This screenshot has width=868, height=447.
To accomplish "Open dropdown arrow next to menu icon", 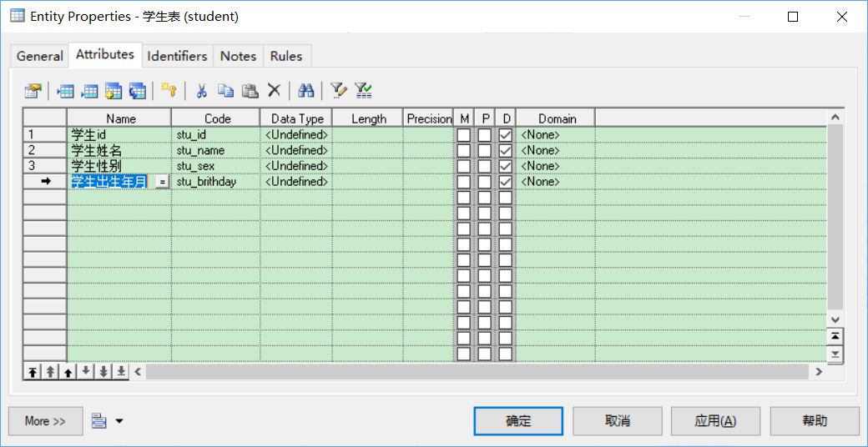I will pos(119,421).
